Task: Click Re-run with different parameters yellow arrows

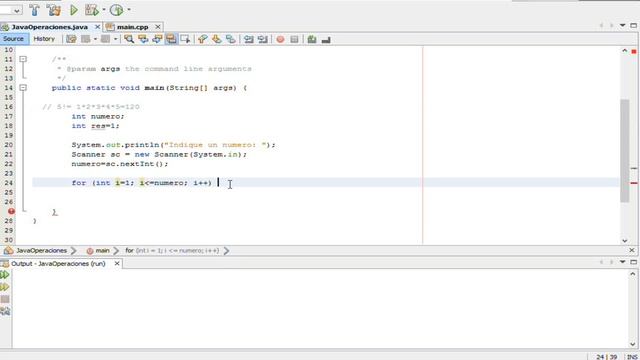Action: coord(5,287)
